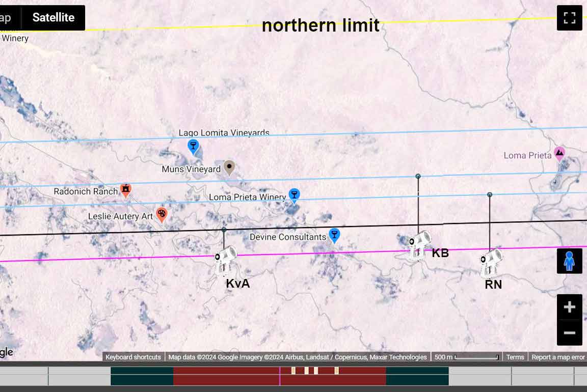This screenshot has width=587, height=392.
Task: Click the northern limit label
Action: (x=321, y=25)
